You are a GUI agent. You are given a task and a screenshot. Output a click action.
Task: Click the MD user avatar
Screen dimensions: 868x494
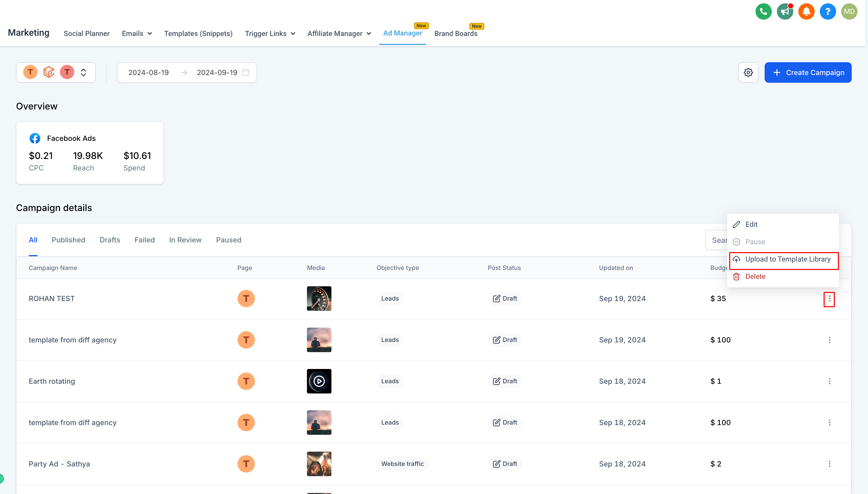[x=849, y=11]
